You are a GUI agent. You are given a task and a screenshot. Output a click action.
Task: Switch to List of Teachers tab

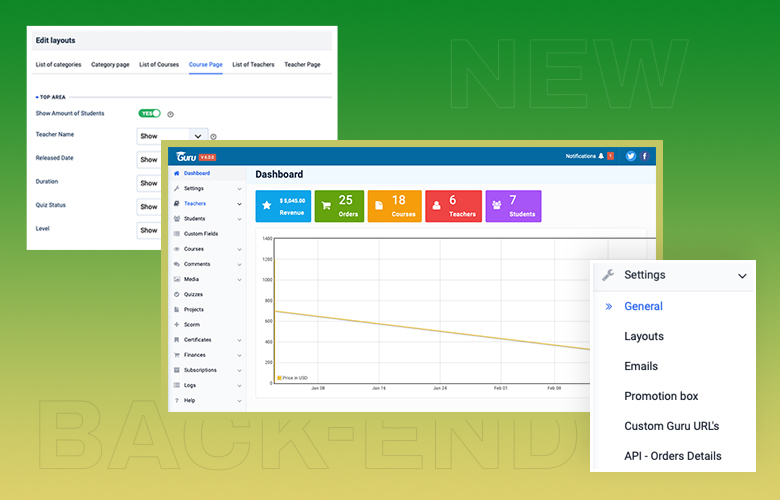[253, 65]
